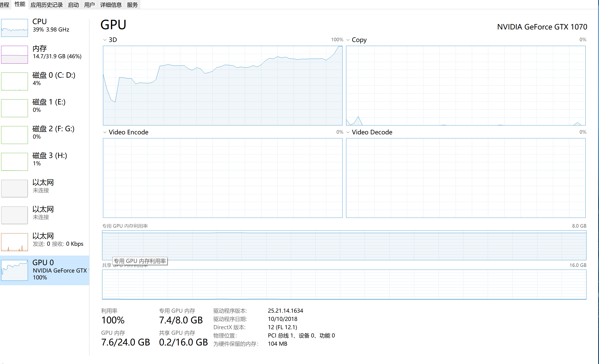Click the shared GPU memory graph (16.0 GB)
Image resolution: width=599 pixels, height=364 pixels.
pyautogui.click(x=344, y=284)
